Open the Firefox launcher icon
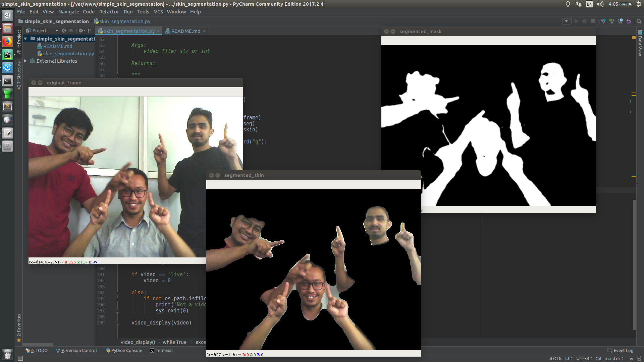The height and width of the screenshot is (362, 644). (7, 42)
